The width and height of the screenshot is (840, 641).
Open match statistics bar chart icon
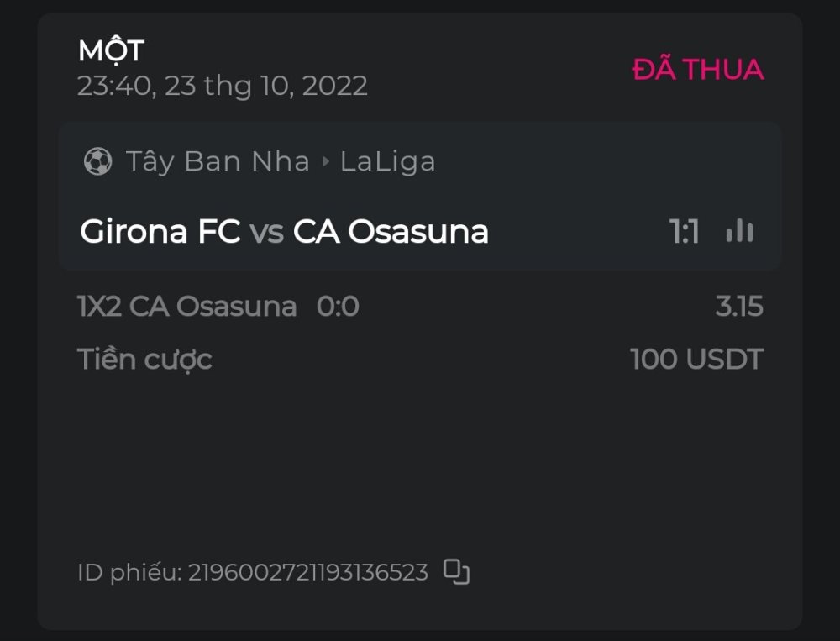pyautogui.click(x=739, y=231)
